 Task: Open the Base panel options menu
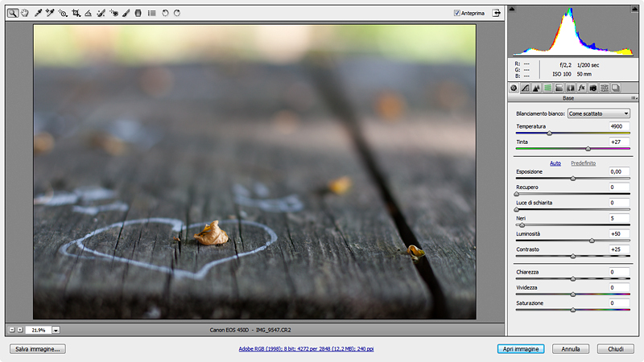pos(634,97)
